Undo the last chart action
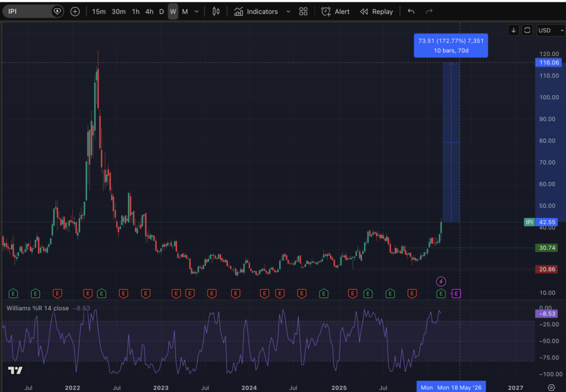566x392 pixels. 411,12
